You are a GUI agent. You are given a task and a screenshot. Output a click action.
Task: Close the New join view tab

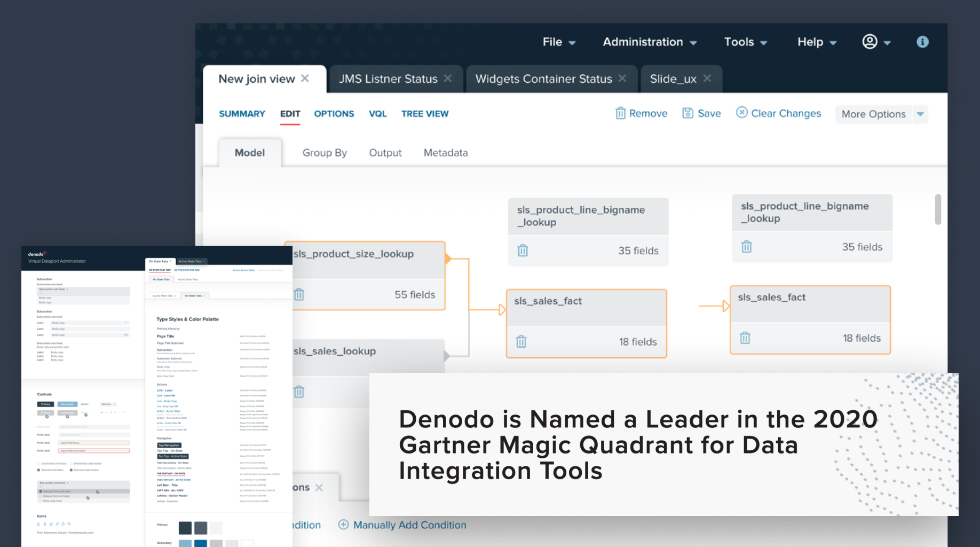pyautogui.click(x=305, y=79)
